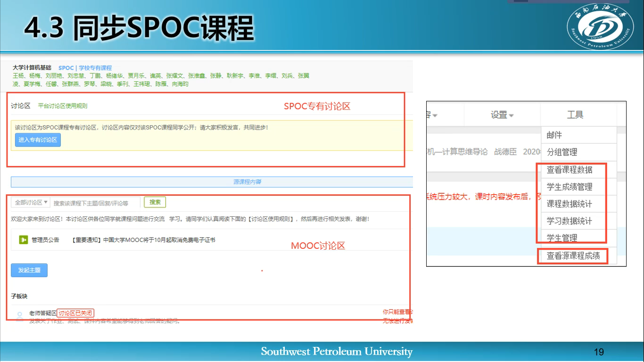Open the 工具 menu
Screen dimensions: 644x362
(575, 115)
